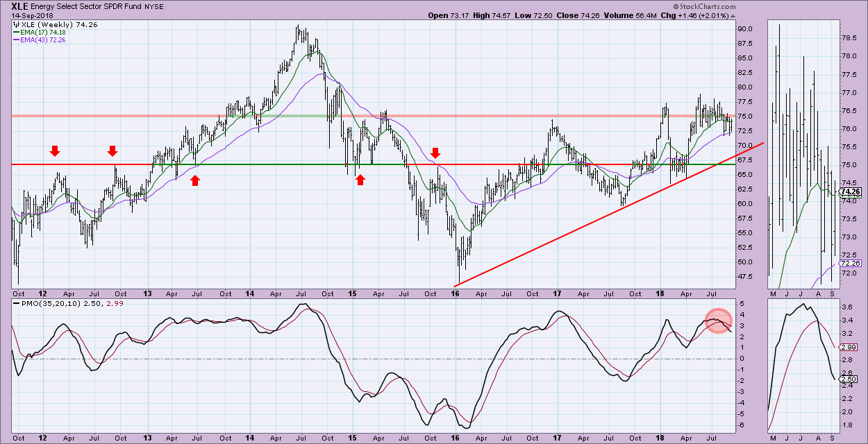Click the red circle highlight on PMO crossover
This screenshot has width=868, height=444.
(x=718, y=321)
